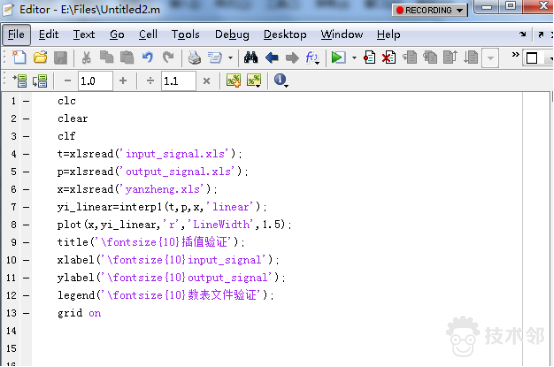Viewport: 554px width, 367px height.
Task: Increment value with the plus button
Action: pos(123,81)
